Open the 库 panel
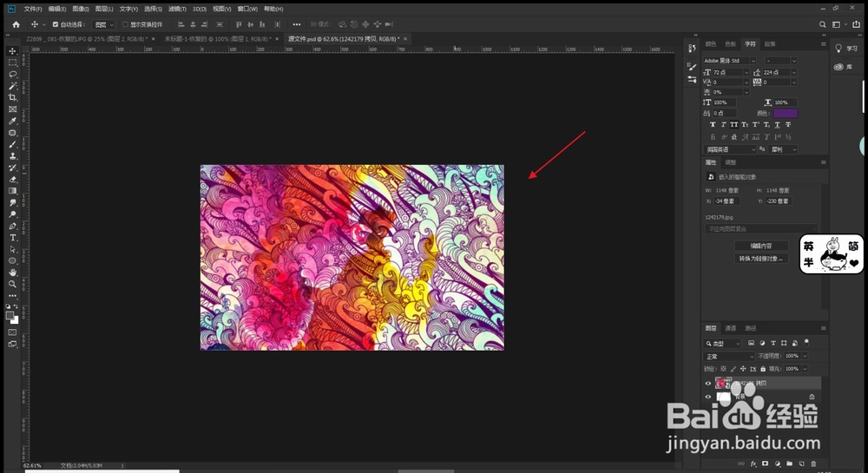The width and height of the screenshot is (868, 473). click(x=844, y=67)
